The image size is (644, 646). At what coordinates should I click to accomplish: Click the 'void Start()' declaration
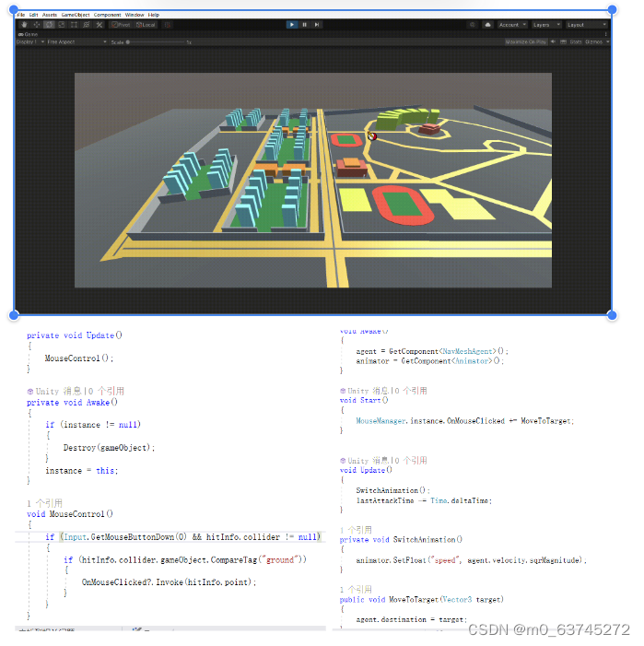pos(364,401)
